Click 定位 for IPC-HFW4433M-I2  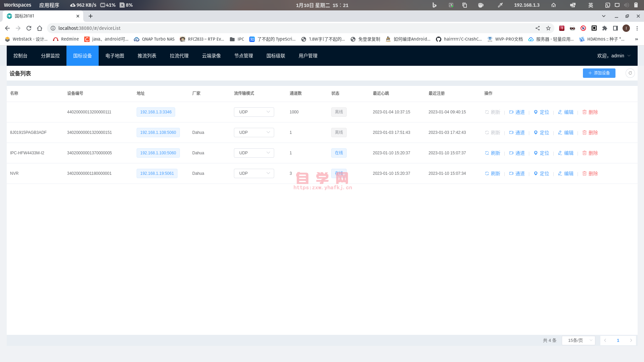click(x=541, y=153)
